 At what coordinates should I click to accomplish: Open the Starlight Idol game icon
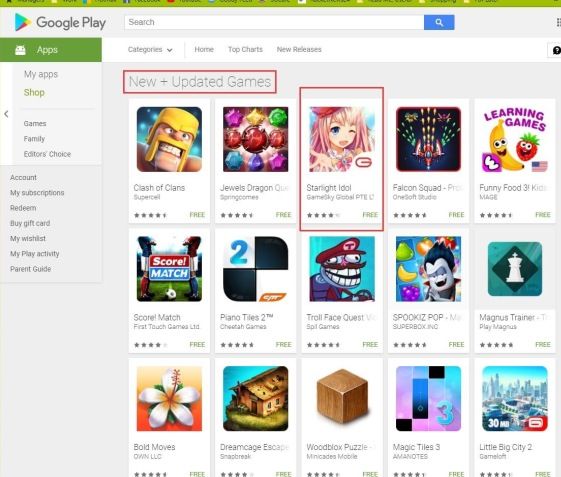point(342,139)
